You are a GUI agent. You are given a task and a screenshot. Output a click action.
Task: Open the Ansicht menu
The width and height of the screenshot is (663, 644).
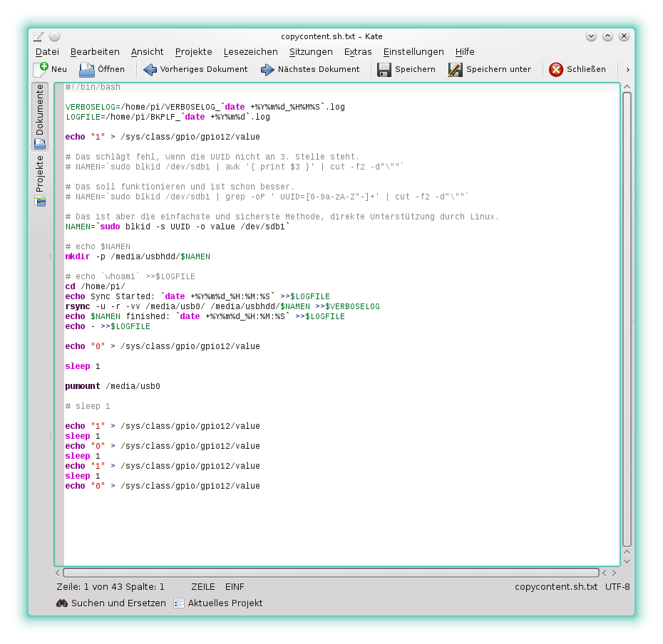click(x=147, y=51)
